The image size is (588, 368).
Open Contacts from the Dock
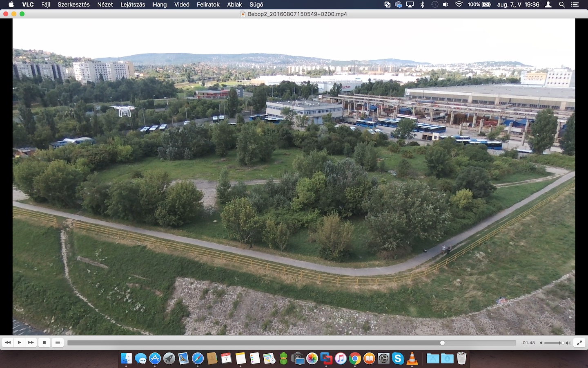click(x=212, y=359)
